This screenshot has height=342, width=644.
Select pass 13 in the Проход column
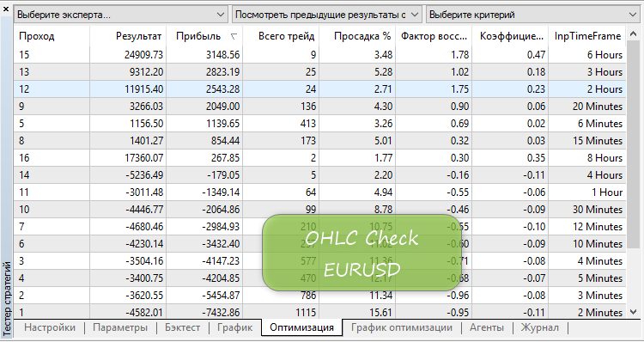click(24, 72)
